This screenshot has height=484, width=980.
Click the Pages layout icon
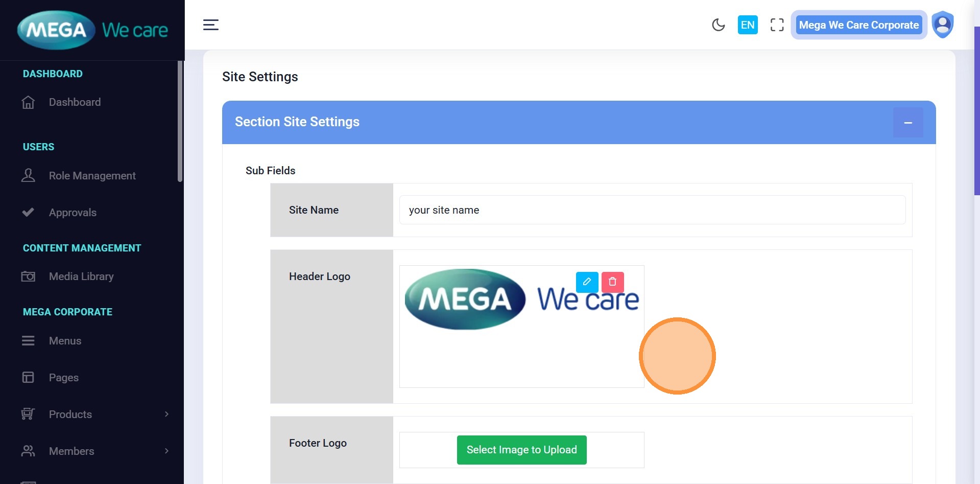[x=28, y=378]
